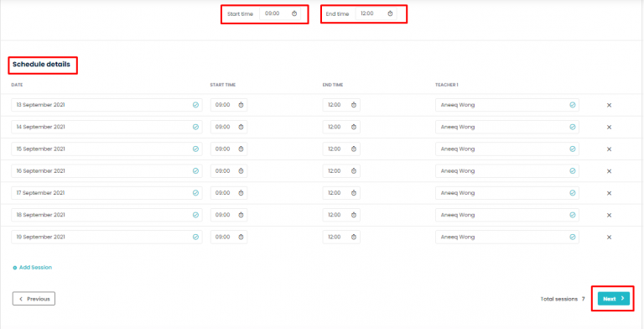Open date picker for 14 September 2021
Screen dimensions: 644x329
coord(106,127)
